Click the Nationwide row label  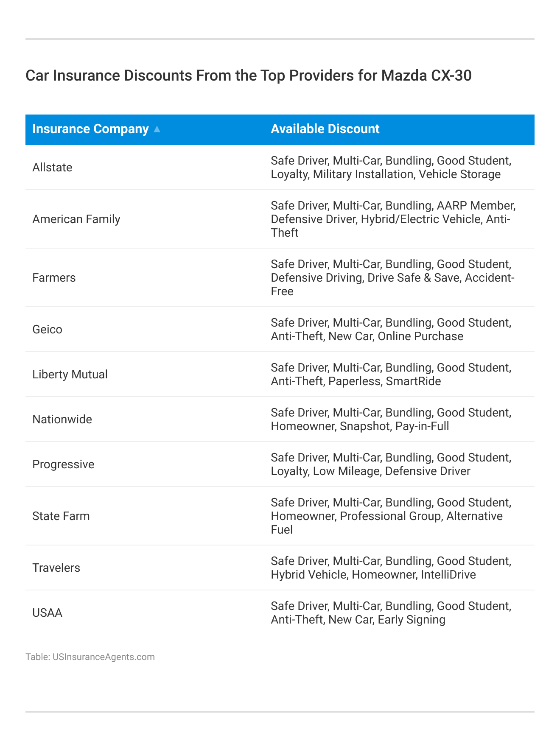[x=62, y=420]
